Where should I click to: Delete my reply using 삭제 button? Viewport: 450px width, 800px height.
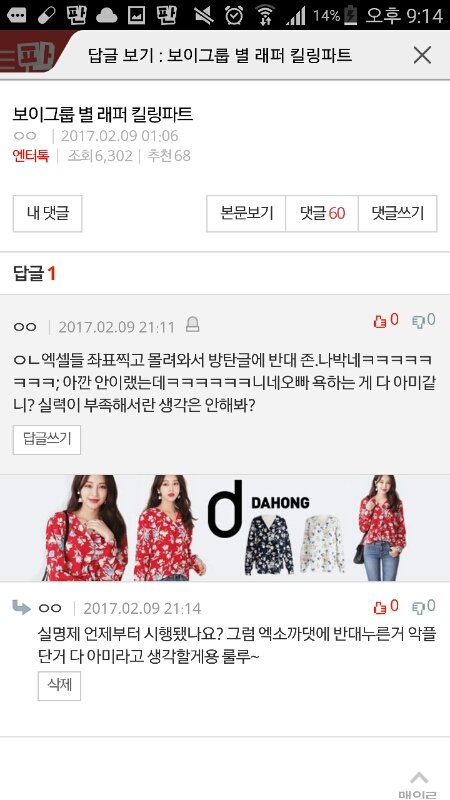(59, 685)
